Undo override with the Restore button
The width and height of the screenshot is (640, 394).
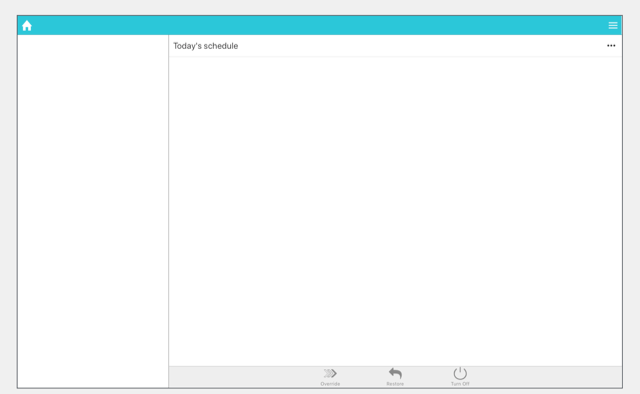pos(395,376)
